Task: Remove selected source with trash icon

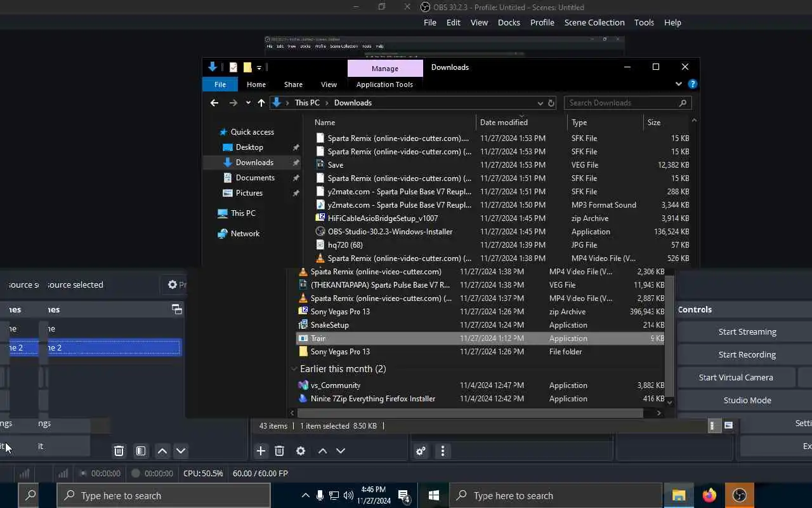Action: pyautogui.click(x=279, y=451)
